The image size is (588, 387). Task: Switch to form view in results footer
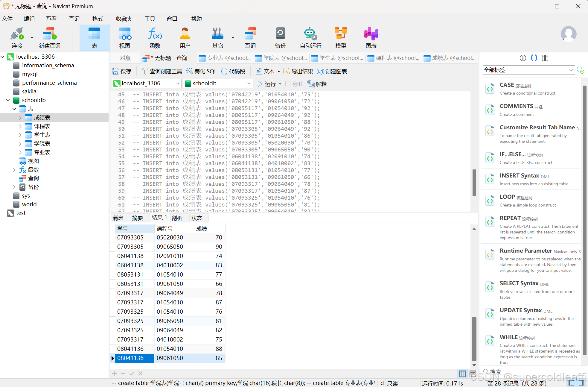click(473, 374)
